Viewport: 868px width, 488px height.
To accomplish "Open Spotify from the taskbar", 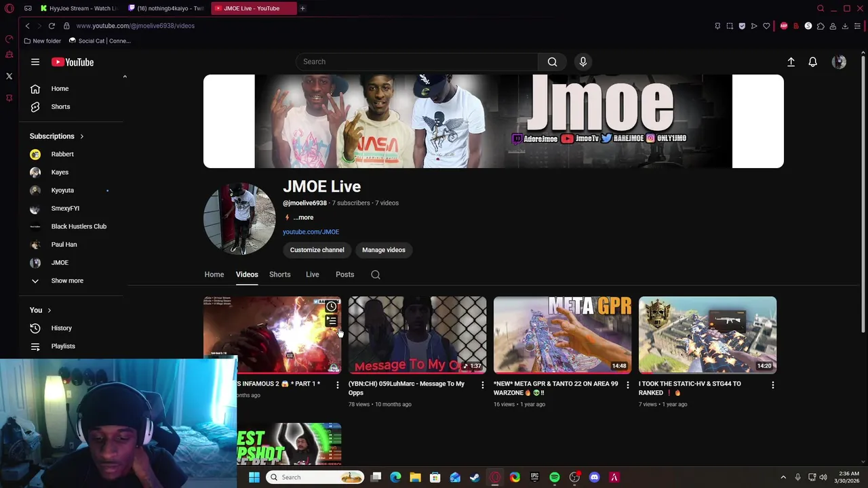I will (x=555, y=477).
